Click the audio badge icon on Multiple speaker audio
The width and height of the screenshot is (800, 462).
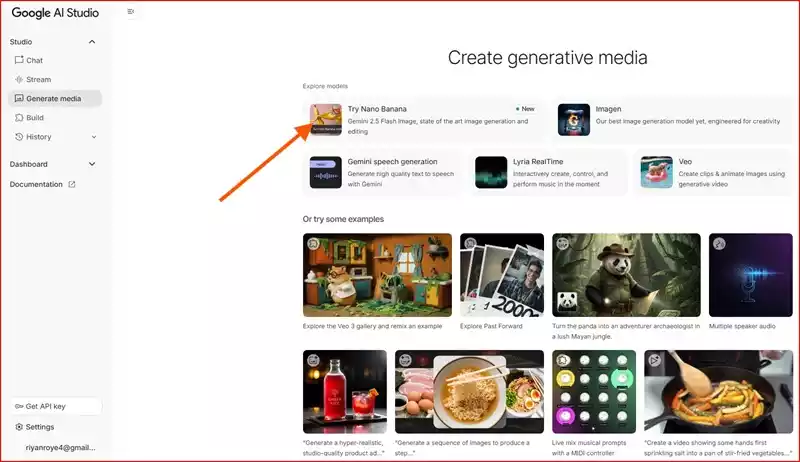(x=719, y=244)
